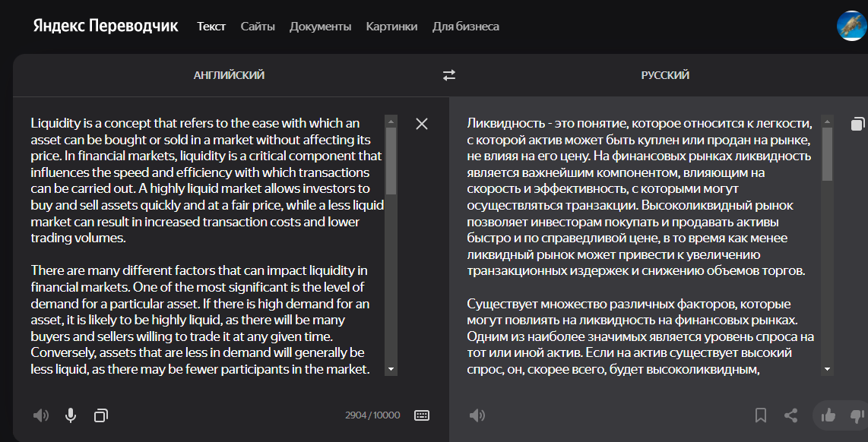Click the source scrollbar down arrow

391,369
